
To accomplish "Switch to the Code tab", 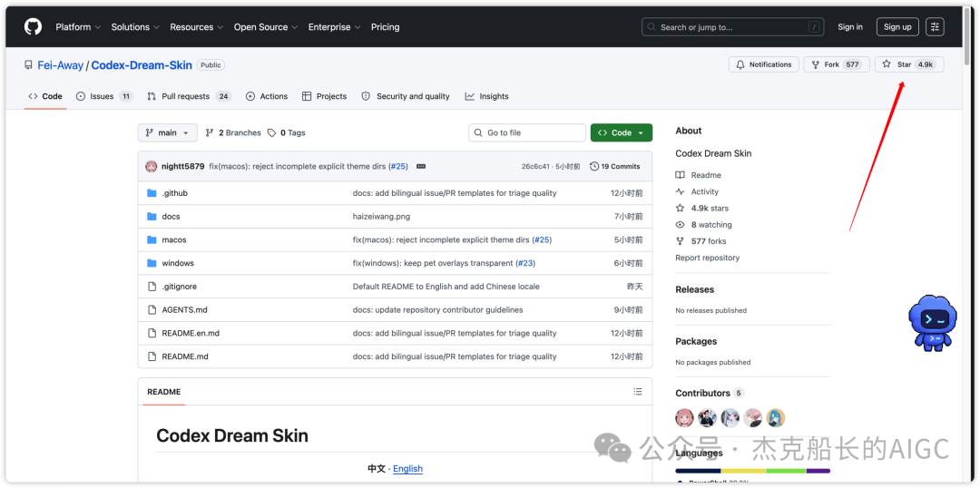I will (x=45, y=96).
